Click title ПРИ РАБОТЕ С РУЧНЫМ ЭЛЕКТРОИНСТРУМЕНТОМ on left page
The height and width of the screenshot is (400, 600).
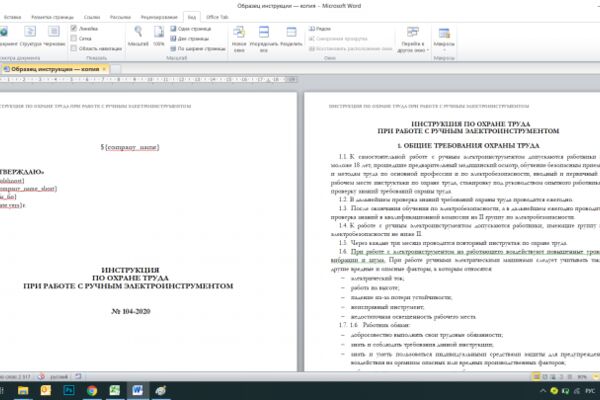[x=128, y=286]
